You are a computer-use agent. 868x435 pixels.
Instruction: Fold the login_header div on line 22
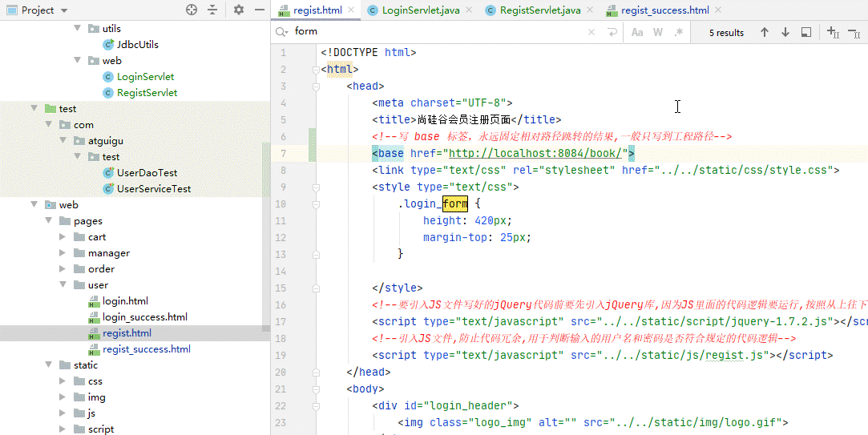pos(317,405)
